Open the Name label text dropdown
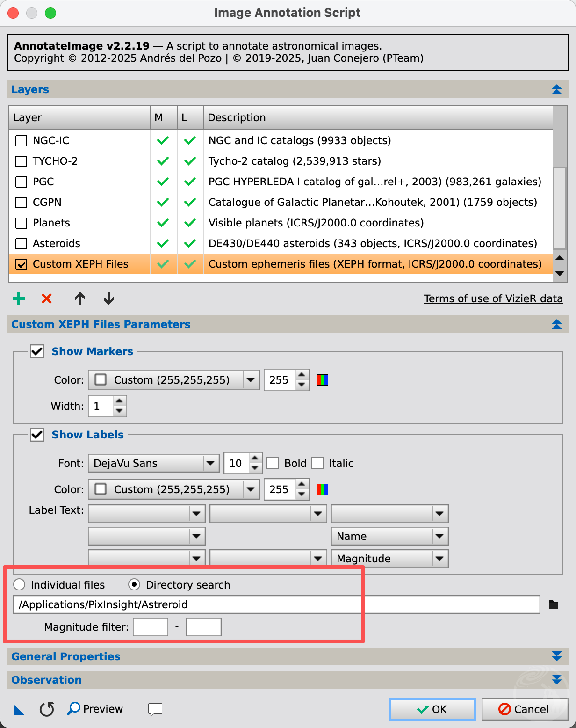Viewport: 576px width, 728px height. click(389, 536)
